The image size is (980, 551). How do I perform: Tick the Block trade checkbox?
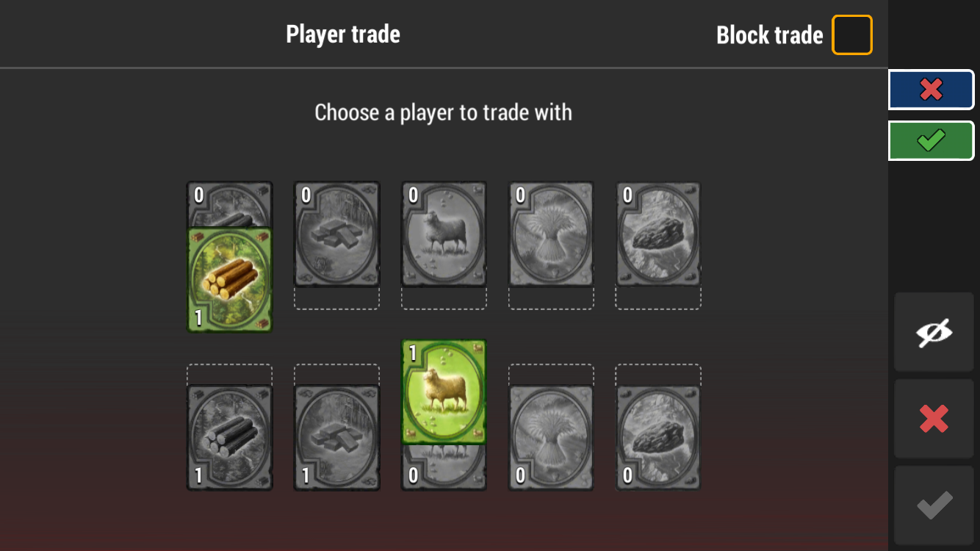pyautogui.click(x=851, y=35)
